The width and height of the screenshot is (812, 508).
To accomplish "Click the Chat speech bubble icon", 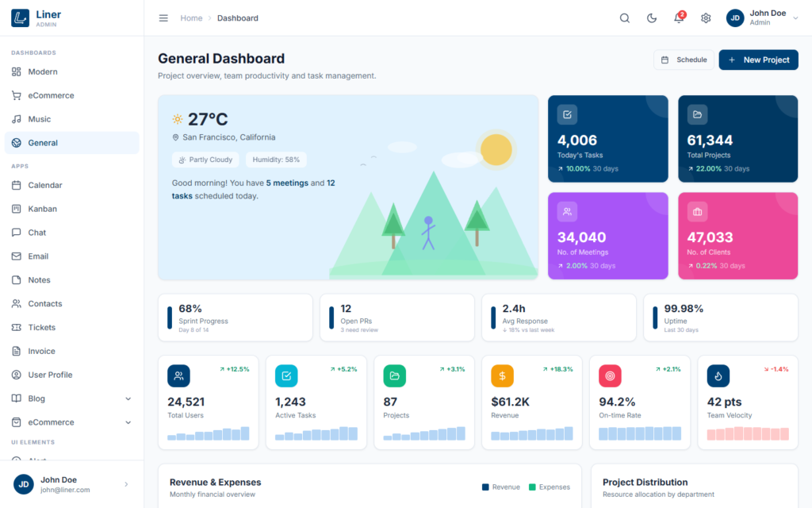I will (x=17, y=233).
